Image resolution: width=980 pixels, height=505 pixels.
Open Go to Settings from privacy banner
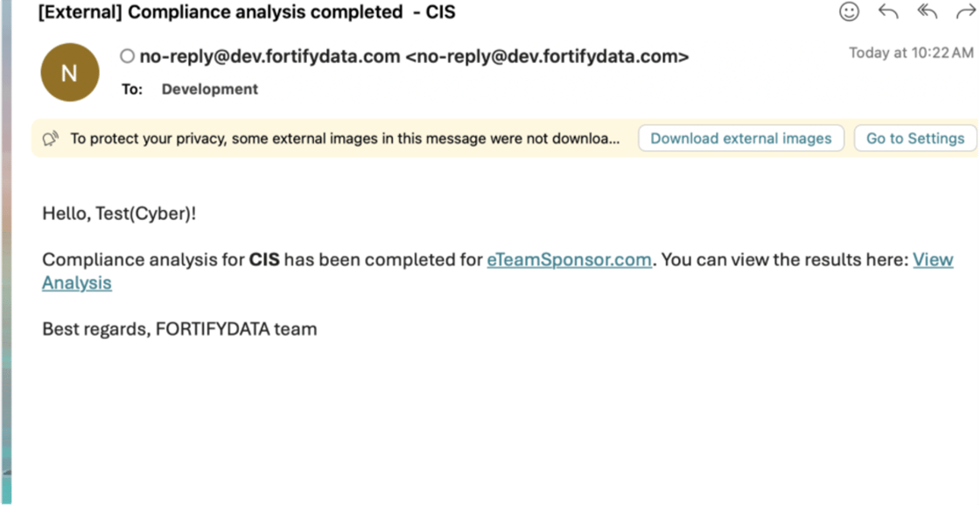(914, 138)
